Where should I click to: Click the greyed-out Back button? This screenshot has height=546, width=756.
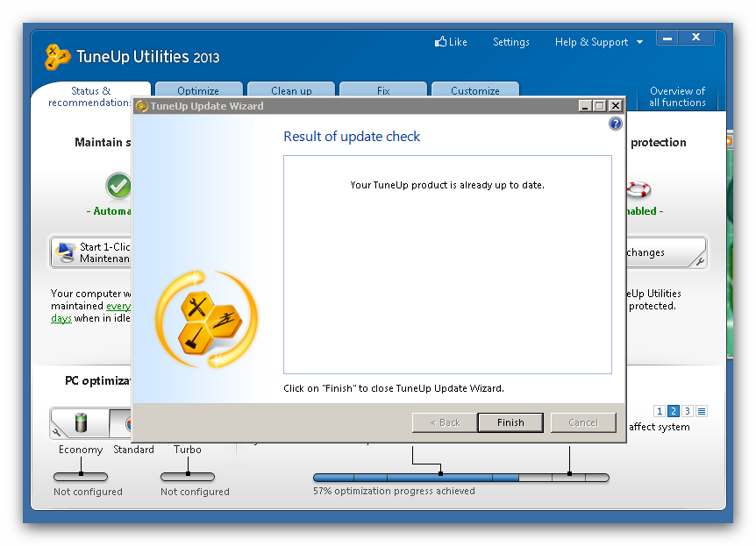click(x=445, y=422)
